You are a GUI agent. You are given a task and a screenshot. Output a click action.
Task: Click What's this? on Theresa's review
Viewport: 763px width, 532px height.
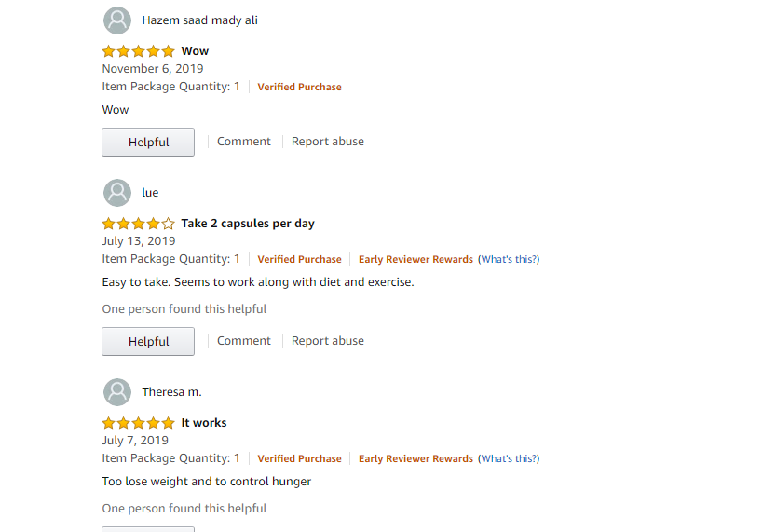pyautogui.click(x=509, y=459)
